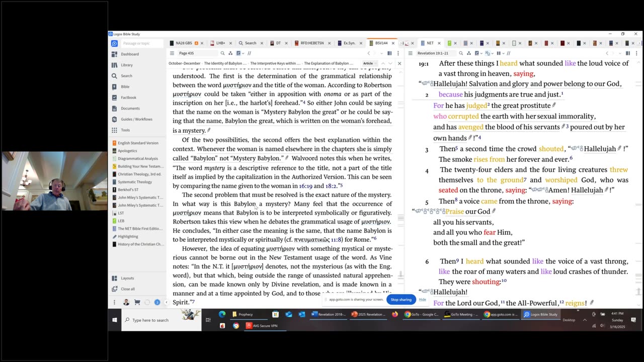The width and height of the screenshot is (644, 362).
Task: Click inline search icon in NET panel toolbar
Action: click(461, 53)
